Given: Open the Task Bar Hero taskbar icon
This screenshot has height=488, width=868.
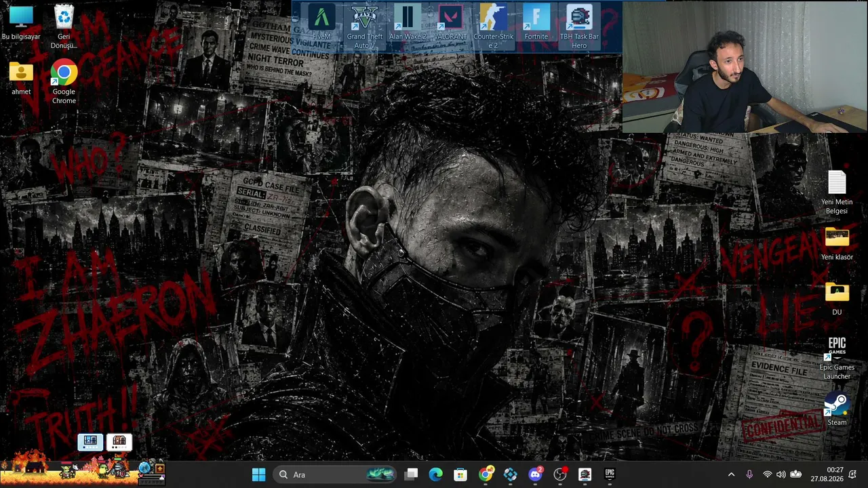Looking at the screenshot, I should [x=585, y=474].
